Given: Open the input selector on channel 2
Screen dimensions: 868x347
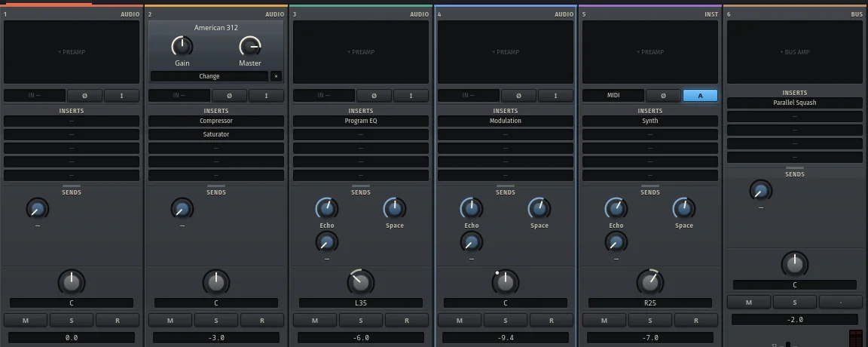Looking at the screenshot, I should click(x=179, y=95).
